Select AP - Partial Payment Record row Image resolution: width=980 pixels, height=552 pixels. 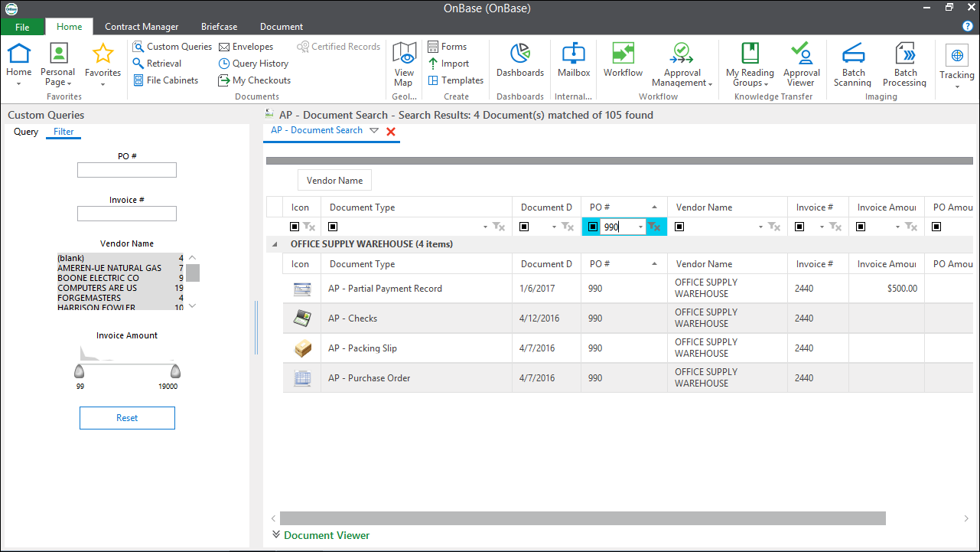[627, 289]
